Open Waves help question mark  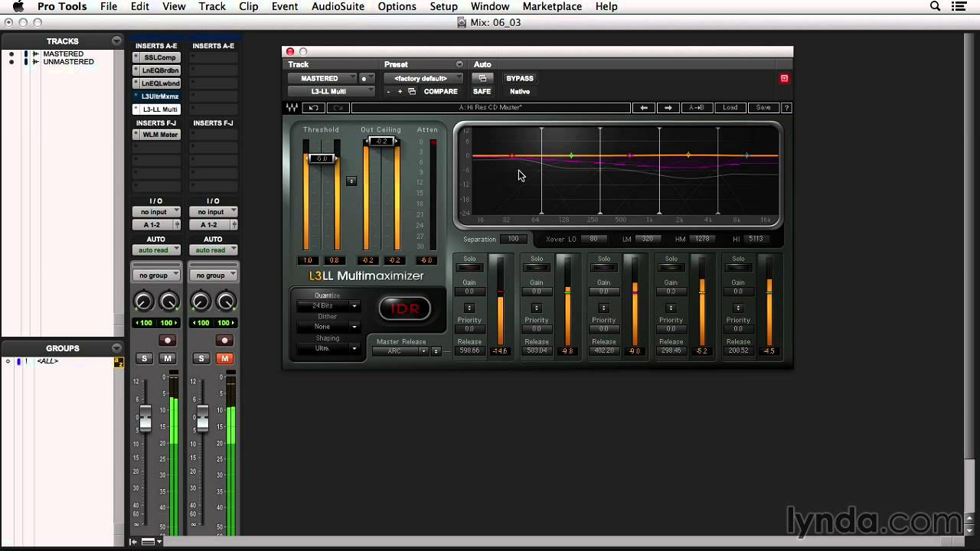pyautogui.click(x=786, y=108)
